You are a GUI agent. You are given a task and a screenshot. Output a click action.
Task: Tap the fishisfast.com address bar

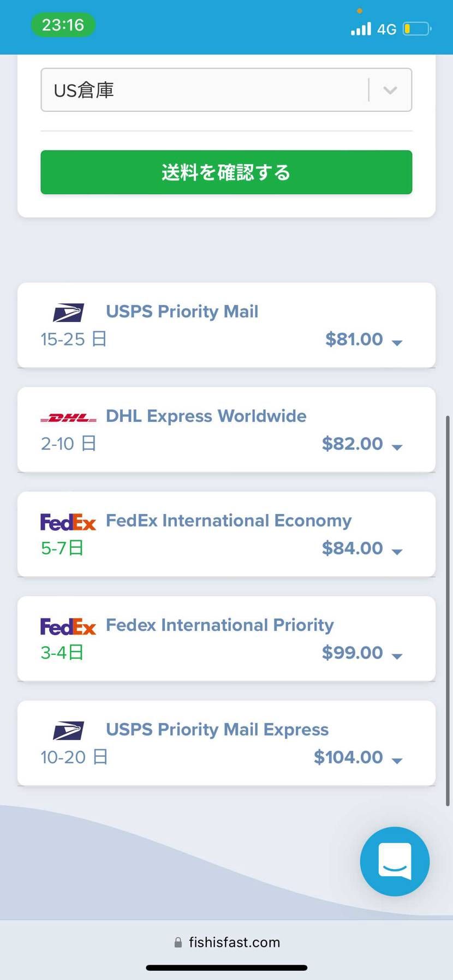click(226, 942)
